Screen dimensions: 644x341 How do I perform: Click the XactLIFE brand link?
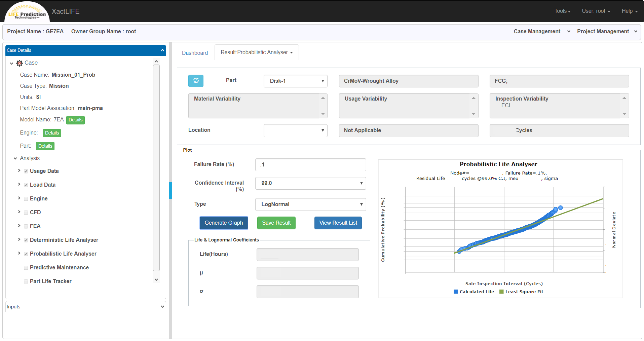66,11
